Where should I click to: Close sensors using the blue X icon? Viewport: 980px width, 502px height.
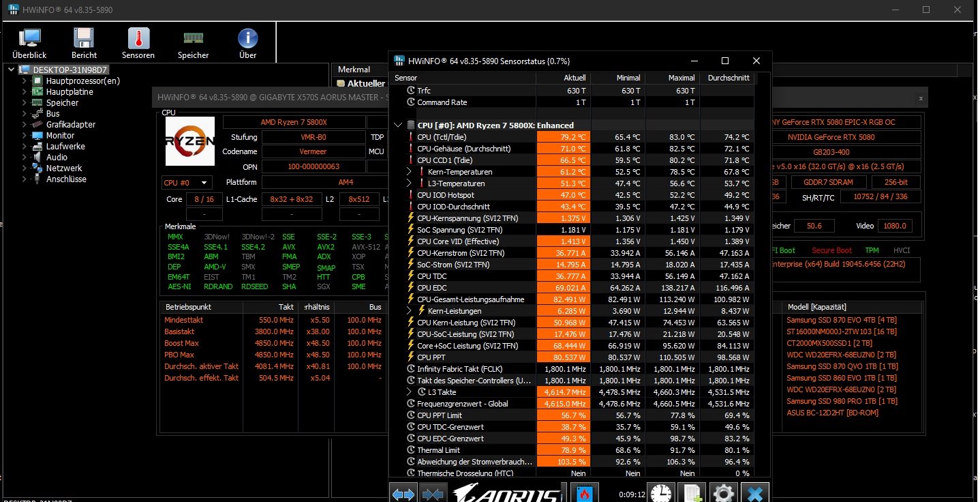[x=755, y=493]
